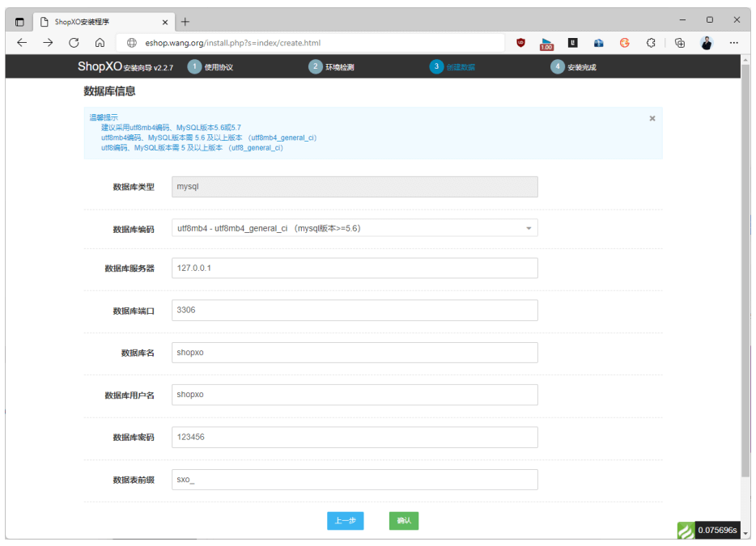Image resolution: width=756 pixels, height=546 pixels.
Task: Focus the 数据表前缀 field sxo_
Action: pyautogui.click(x=355, y=480)
